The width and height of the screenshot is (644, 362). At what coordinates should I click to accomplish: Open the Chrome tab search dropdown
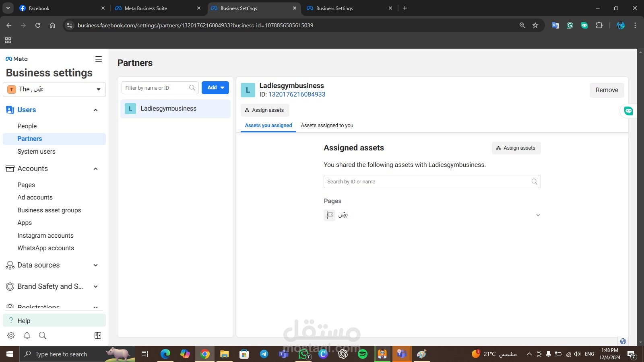click(8, 8)
